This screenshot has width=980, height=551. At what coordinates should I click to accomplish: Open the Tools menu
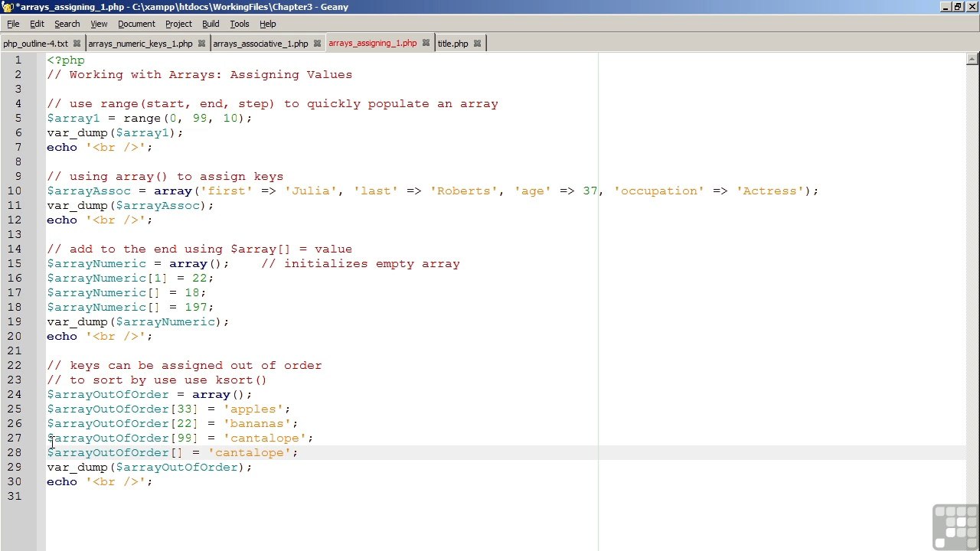tap(240, 24)
